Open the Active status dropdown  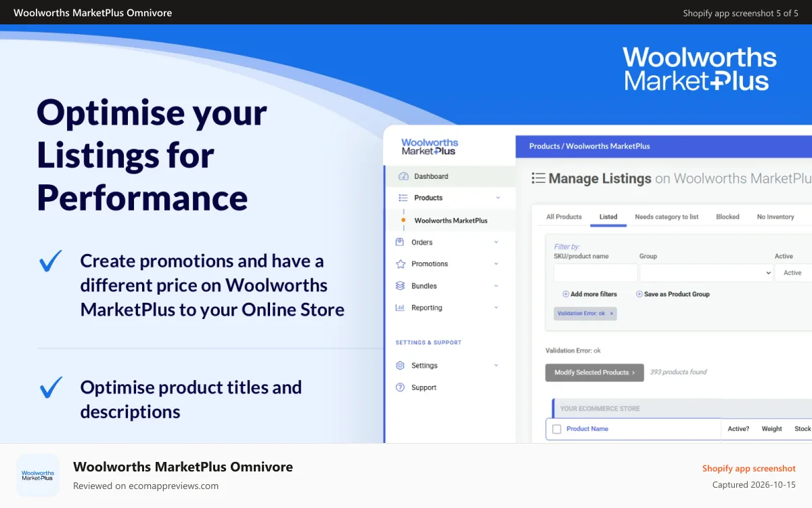pos(793,273)
